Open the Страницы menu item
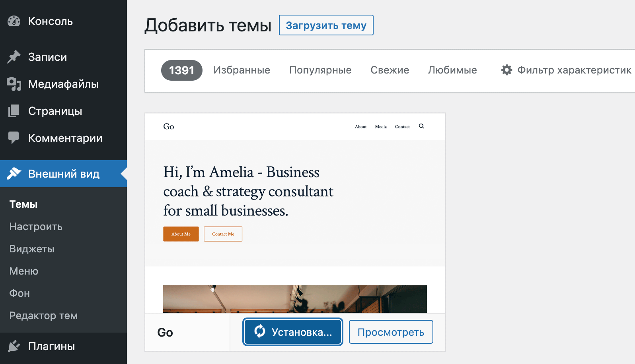 [63, 111]
